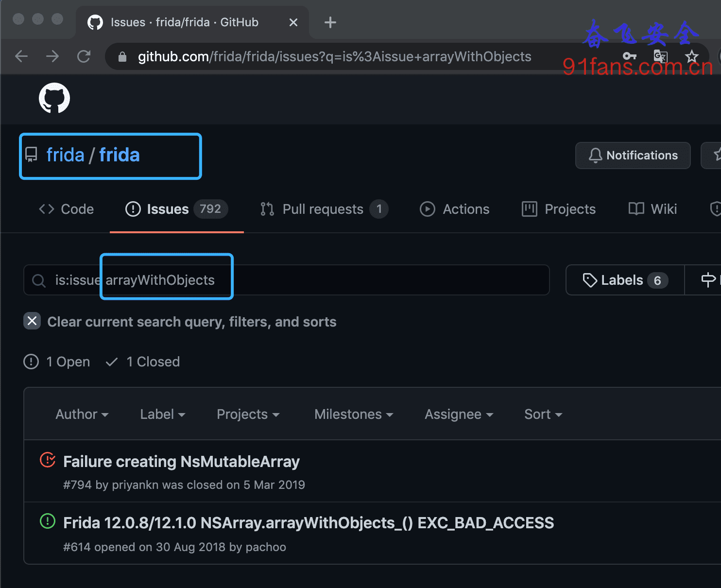The image size is (721, 588).
Task: Go back with browser back arrow
Action: click(x=21, y=56)
